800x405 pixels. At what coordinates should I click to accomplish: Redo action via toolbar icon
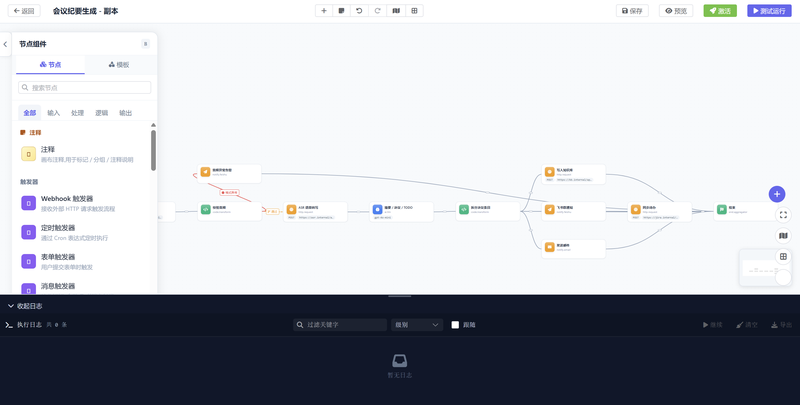point(378,11)
